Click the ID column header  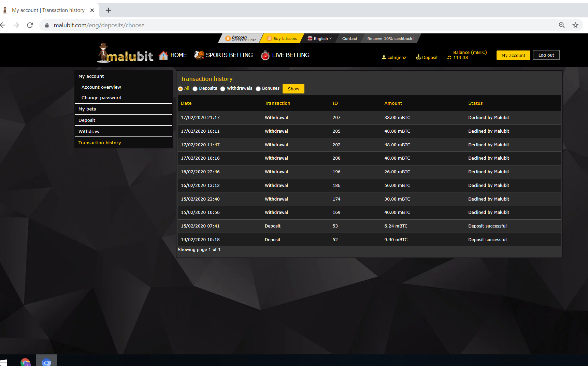coord(335,103)
